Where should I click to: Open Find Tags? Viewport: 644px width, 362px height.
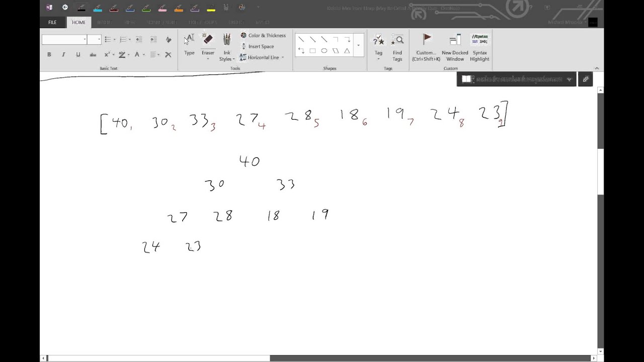coord(397,47)
